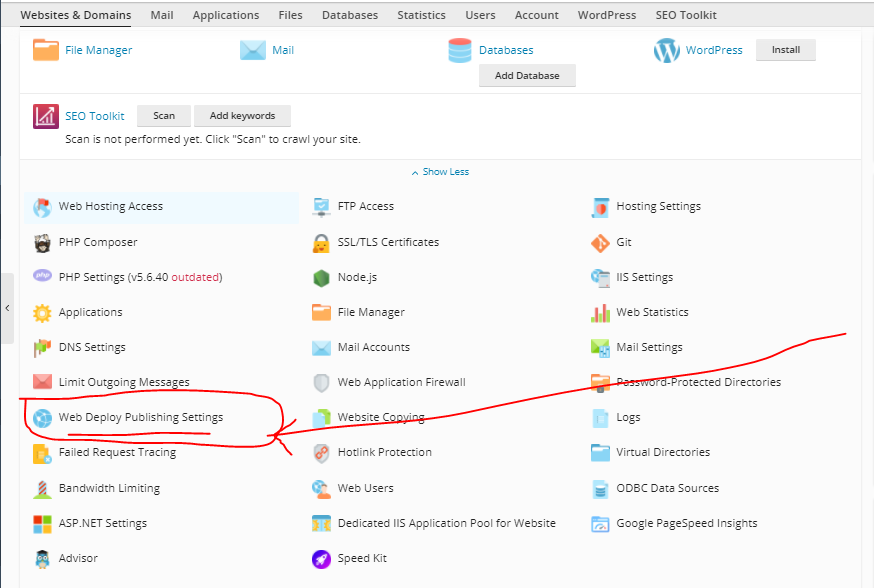Open File Manager in the tools list
Screen dimensions: 874x588
pos(371,312)
